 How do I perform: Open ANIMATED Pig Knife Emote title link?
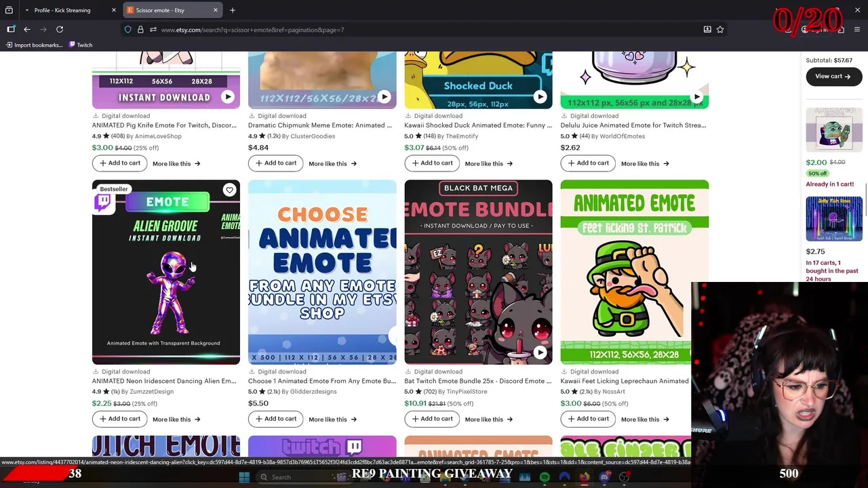164,125
